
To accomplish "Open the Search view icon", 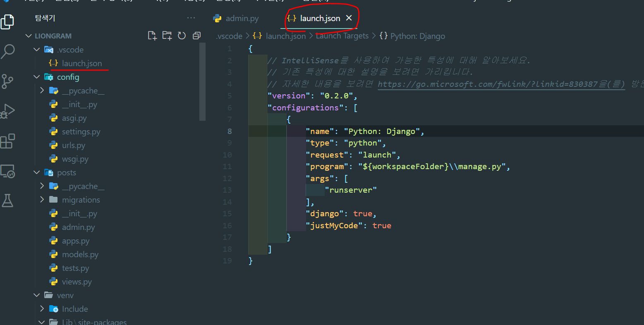I will pos(7,52).
